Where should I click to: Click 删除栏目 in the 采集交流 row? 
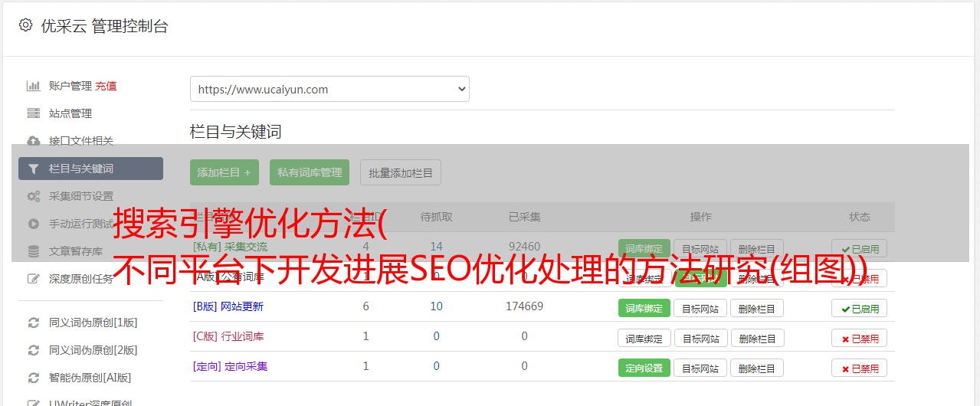757,248
